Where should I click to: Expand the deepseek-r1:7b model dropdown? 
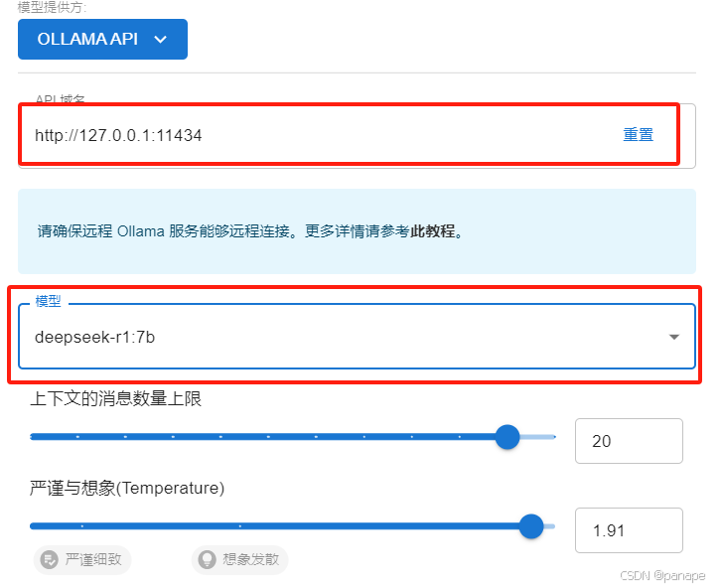pos(357,337)
